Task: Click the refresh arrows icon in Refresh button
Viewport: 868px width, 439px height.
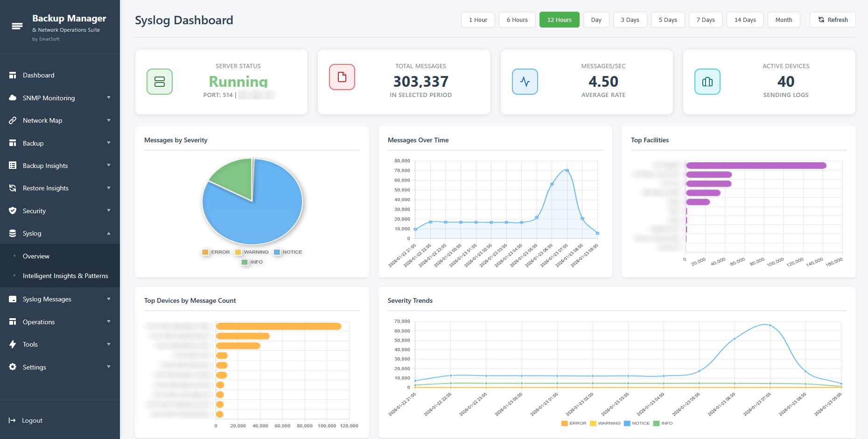Action: coord(821,20)
